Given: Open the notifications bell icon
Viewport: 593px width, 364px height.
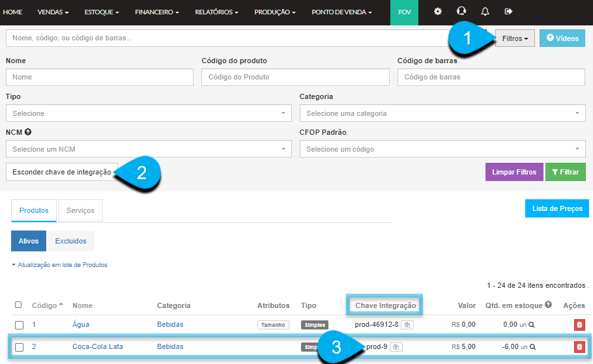Looking at the screenshot, I should (x=485, y=12).
